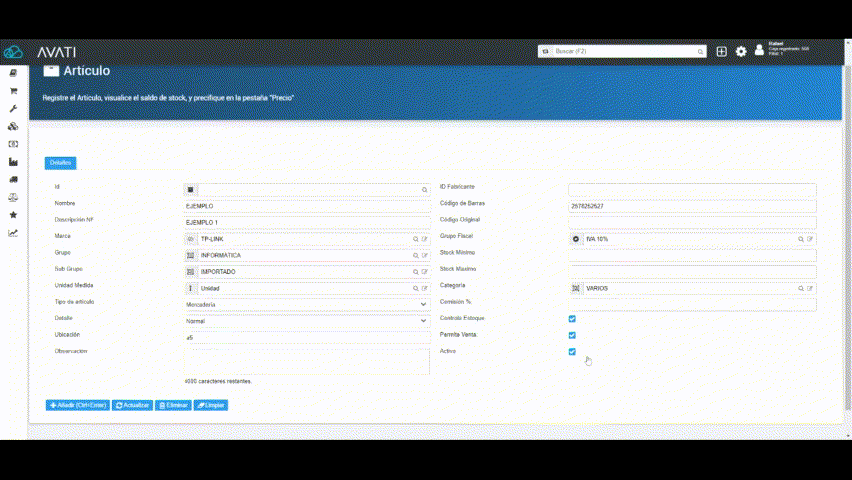The height and width of the screenshot is (480, 852).
Task: Click the Ubicación input field
Action: tap(307, 338)
